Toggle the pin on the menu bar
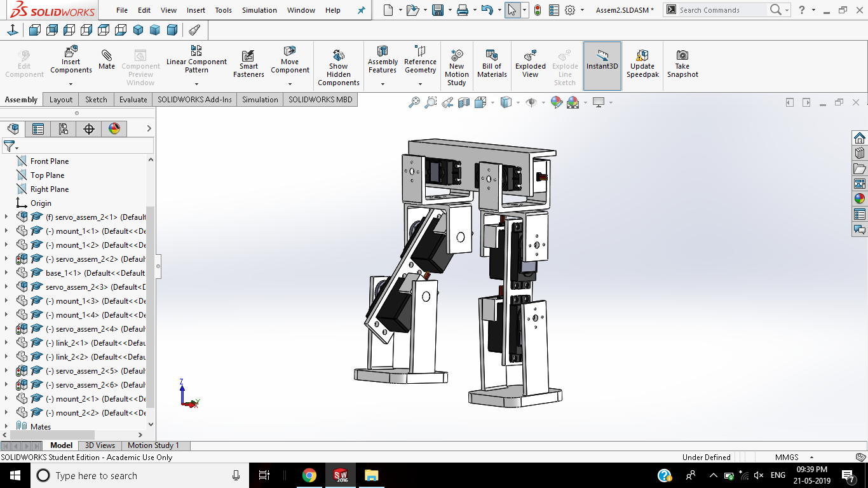This screenshot has width=868, height=488. click(362, 10)
